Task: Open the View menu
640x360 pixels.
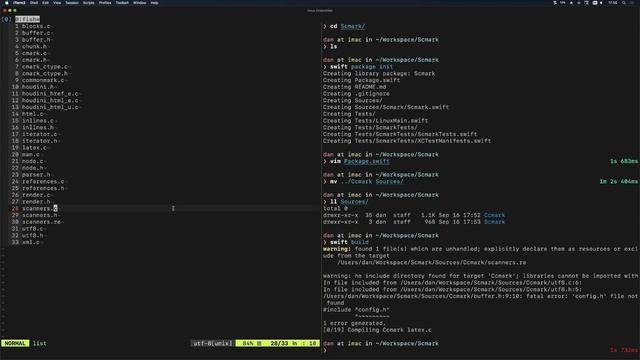Action: pyautogui.click(x=57, y=3)
